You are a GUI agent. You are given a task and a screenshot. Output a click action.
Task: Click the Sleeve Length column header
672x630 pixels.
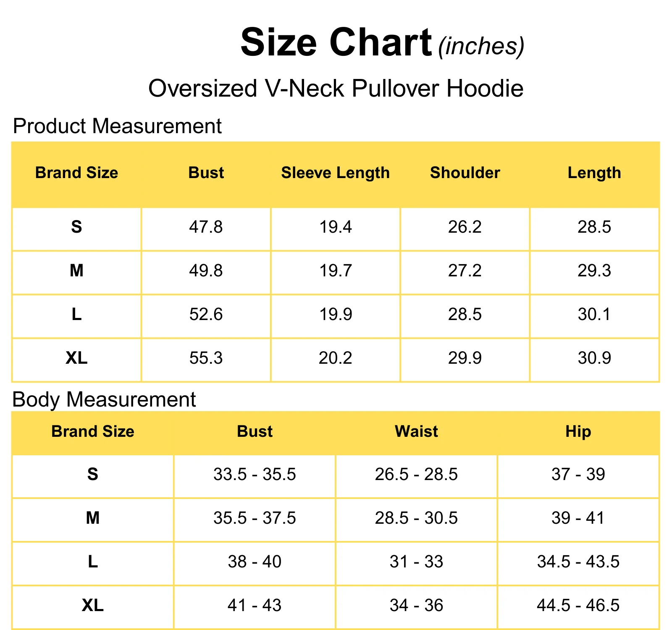335,173
